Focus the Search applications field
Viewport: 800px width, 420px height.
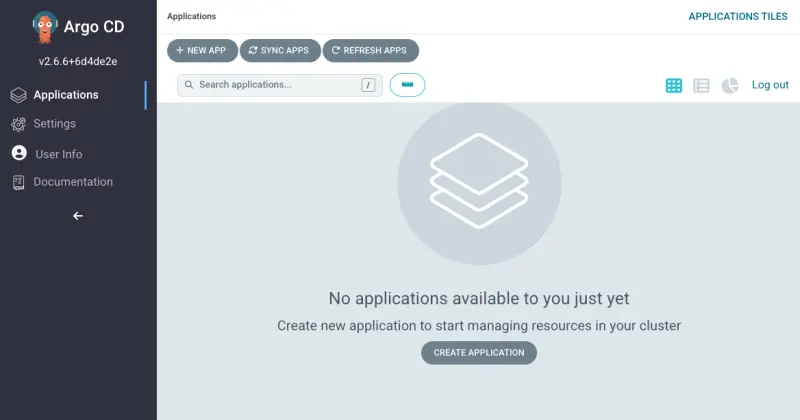[275, 85]
